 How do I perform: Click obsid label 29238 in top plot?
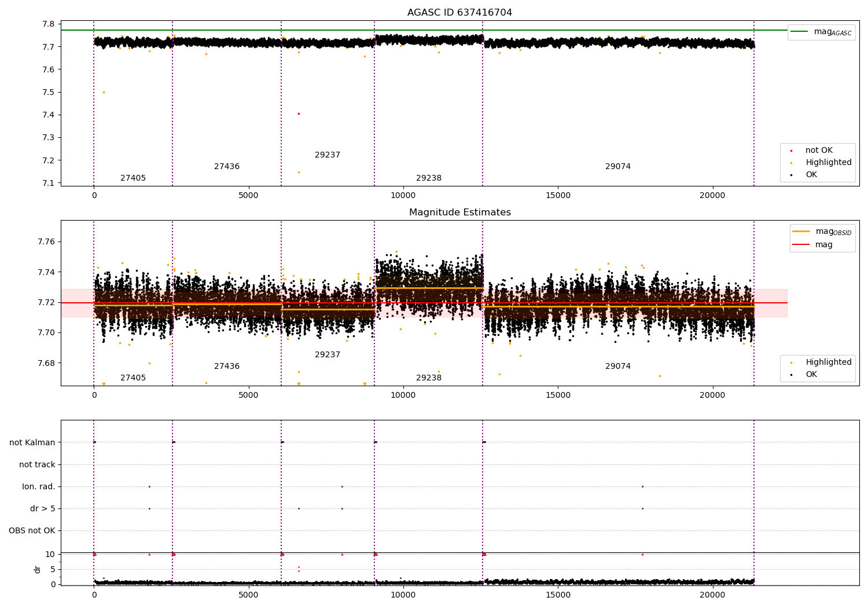tap(429, 178)
